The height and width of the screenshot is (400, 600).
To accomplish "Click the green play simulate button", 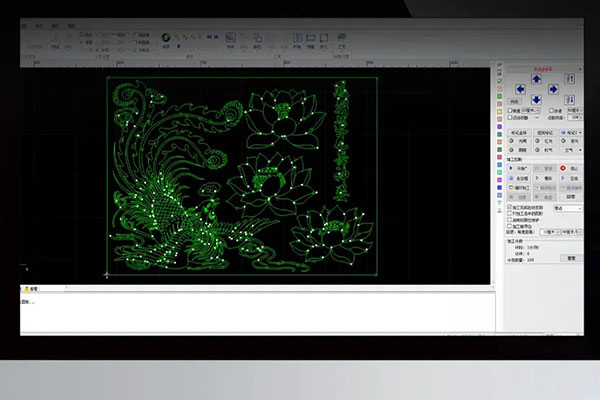I will [x=545, y=178].
